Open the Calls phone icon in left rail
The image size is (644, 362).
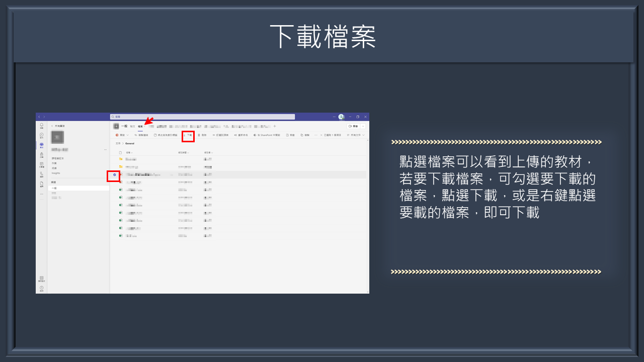pyautogui.click(x=42, y=174)
